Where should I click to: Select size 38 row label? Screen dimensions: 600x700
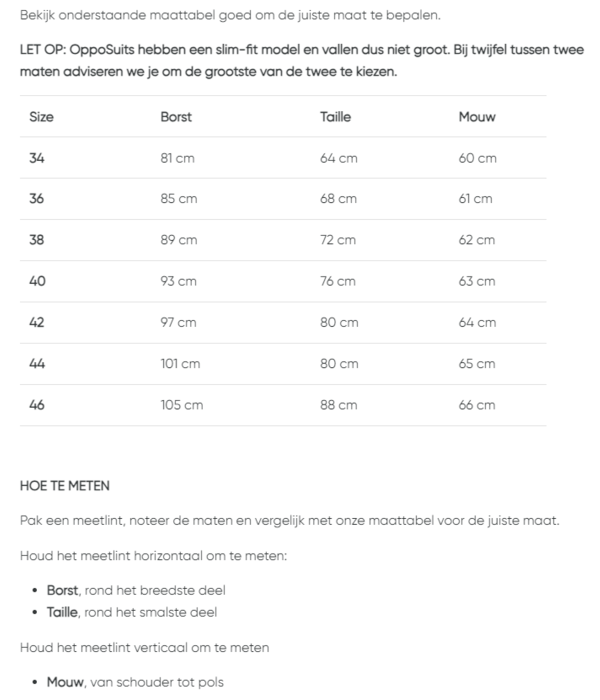[37, 240]
